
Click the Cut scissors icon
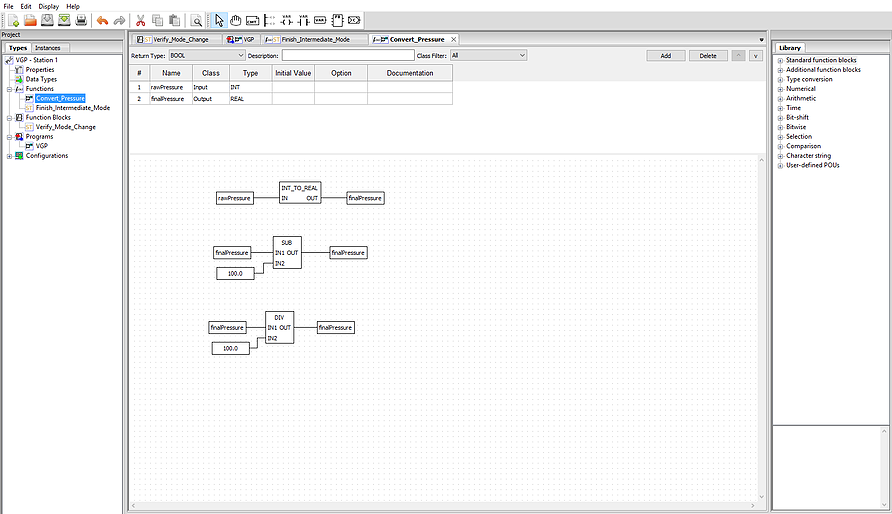(140, 20)
